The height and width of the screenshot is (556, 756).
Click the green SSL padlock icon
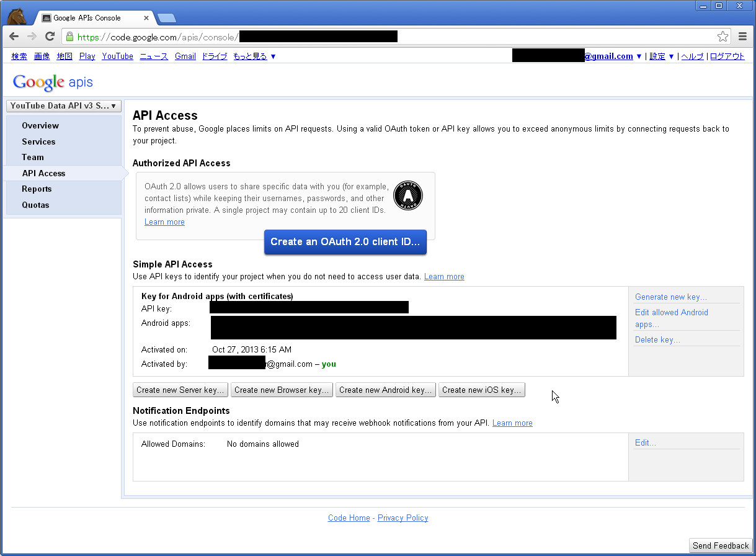point(69,37)
